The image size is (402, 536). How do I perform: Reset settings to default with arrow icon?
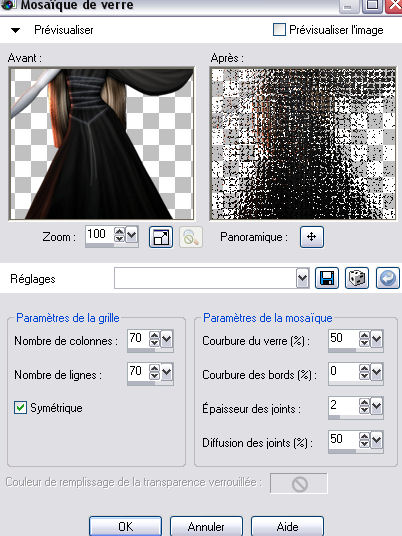click(388, 278)
